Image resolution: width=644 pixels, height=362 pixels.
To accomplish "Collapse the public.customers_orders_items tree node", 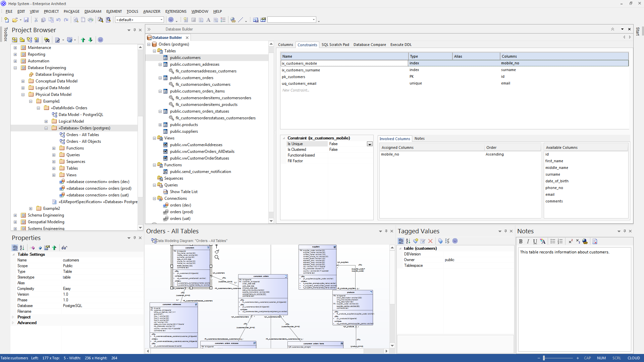I will (160, 91).
